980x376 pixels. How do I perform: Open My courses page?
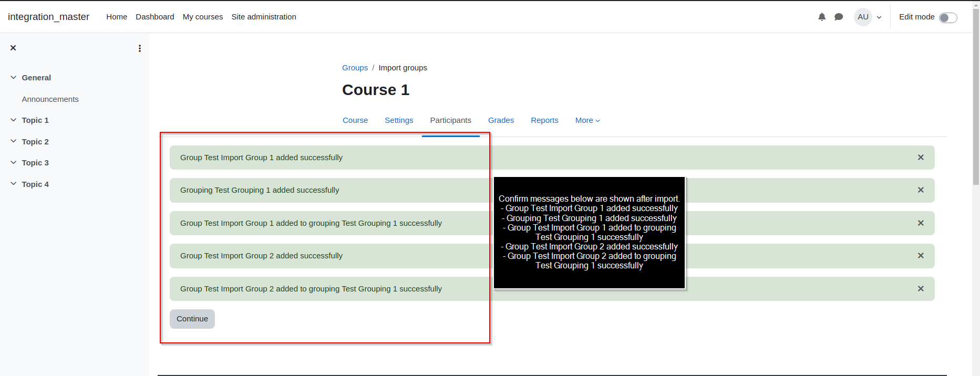[x=203, y=17]
